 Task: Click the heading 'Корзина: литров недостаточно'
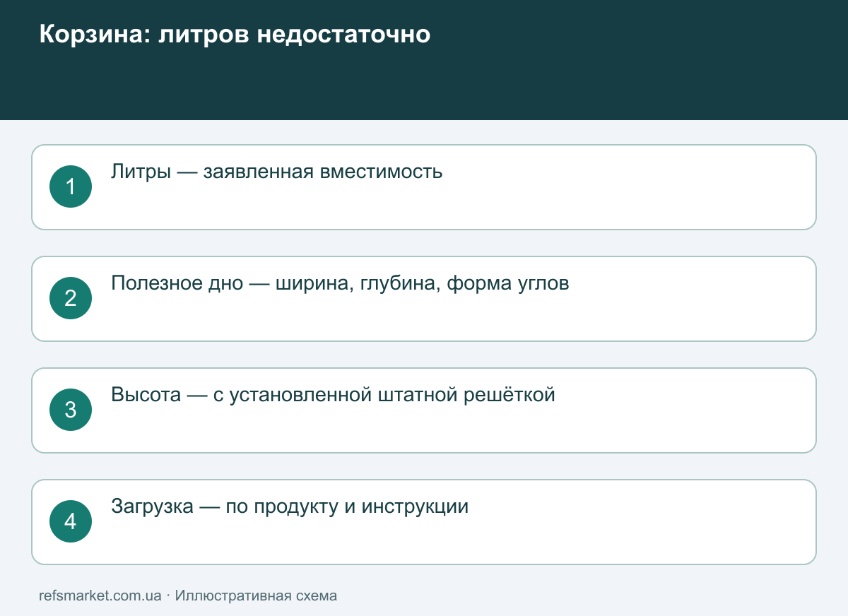[235, 35]
